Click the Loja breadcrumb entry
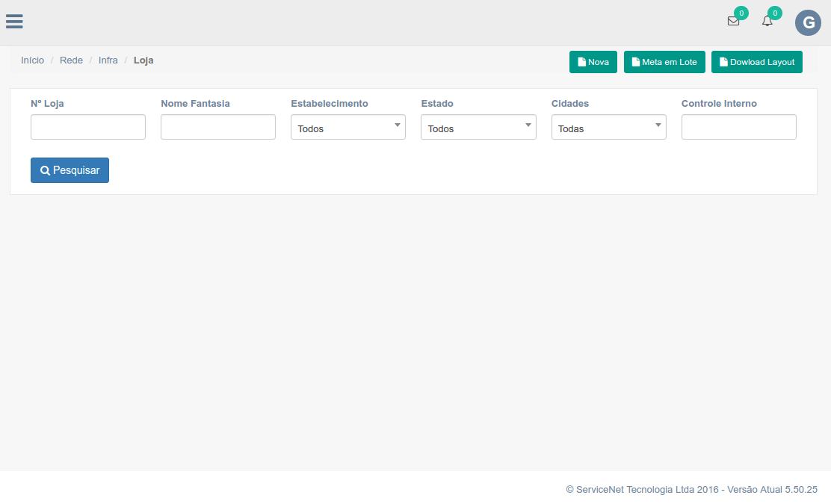Viewport: 831px width, 504px height. coord(143,60)
